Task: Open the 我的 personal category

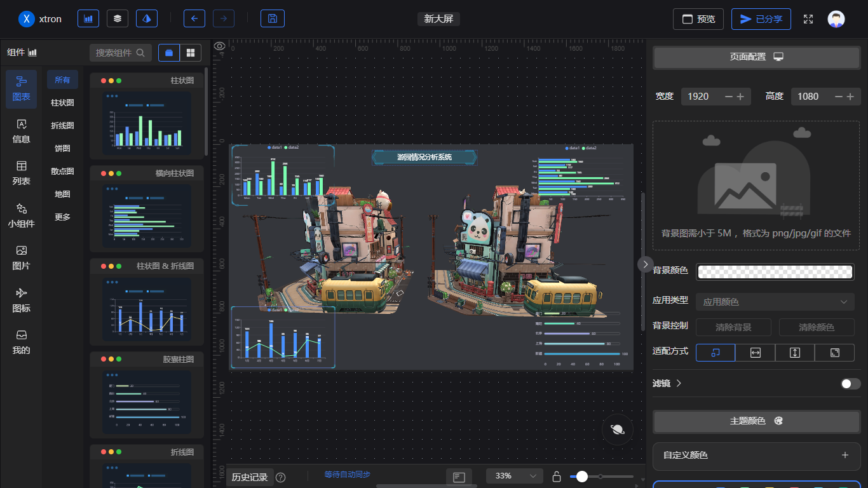Action: [22, 342]
